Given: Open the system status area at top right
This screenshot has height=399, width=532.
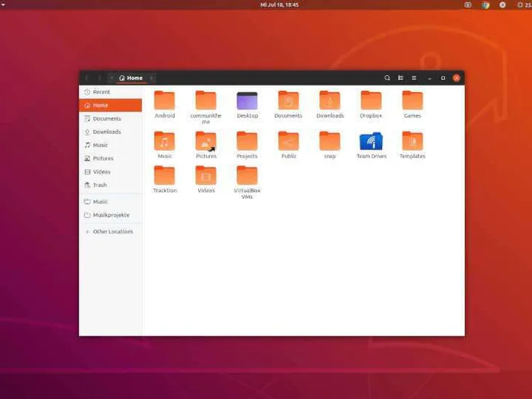Looking at the screenshot, I should (x=524, y=4).
